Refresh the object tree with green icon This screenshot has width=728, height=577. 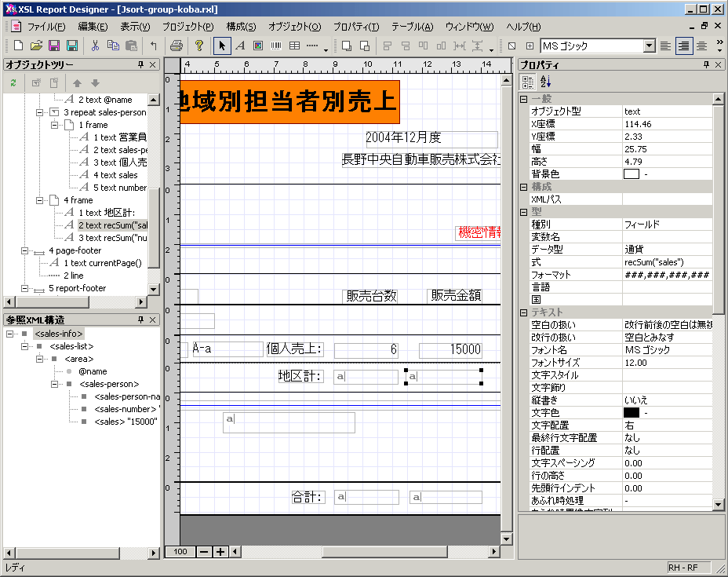[x=13, y=83]
